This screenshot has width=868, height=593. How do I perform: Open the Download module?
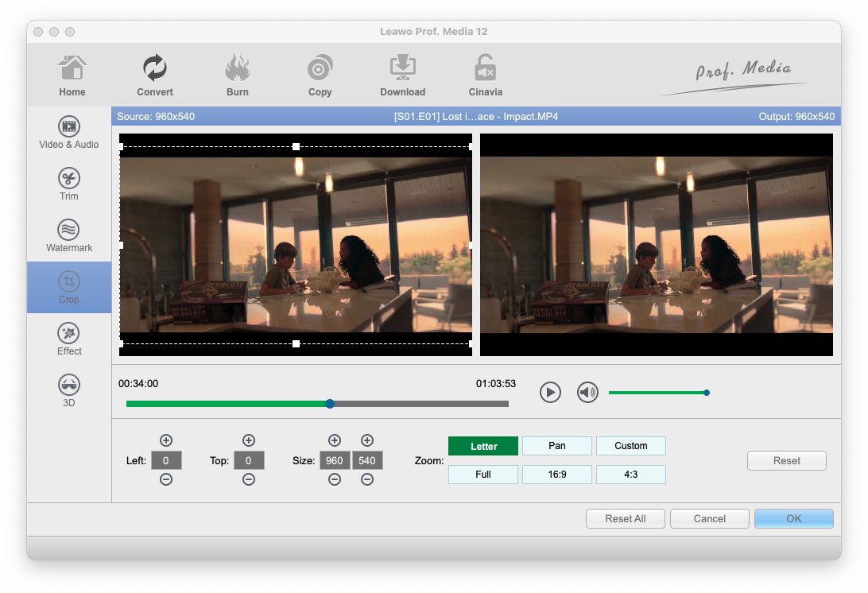402,75
